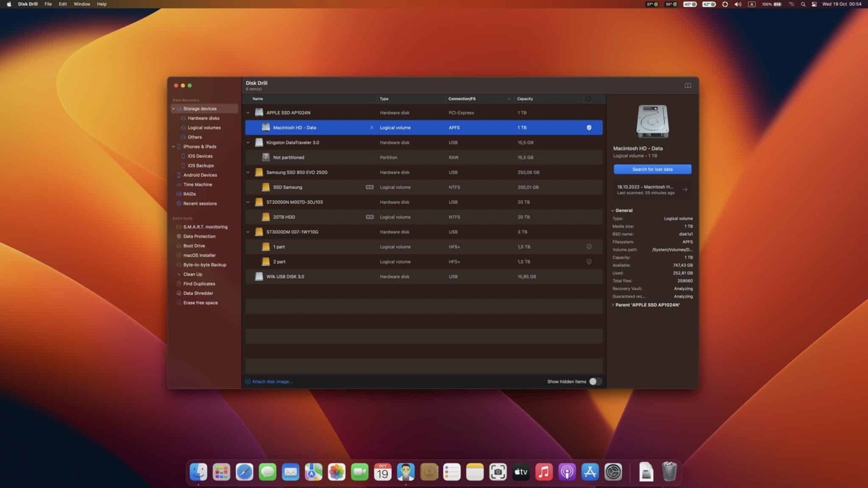The width and height of the screenshot is (868, 488).
Task: Open the macOS Installer tool
Action: click(x=199, y=255)
